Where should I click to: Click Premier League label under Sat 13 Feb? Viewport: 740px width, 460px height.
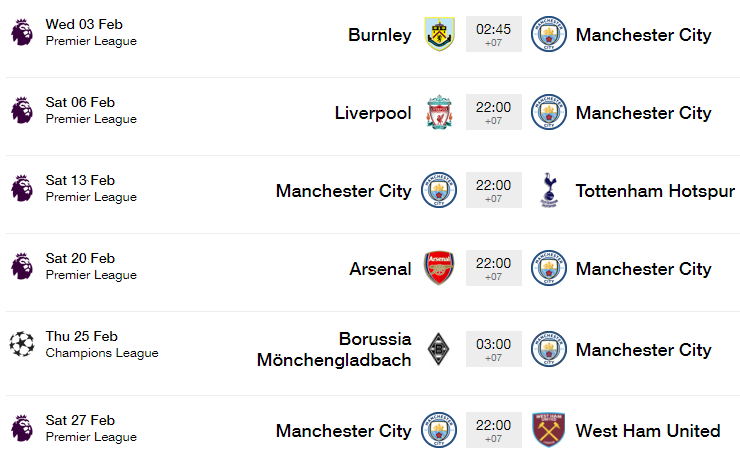pos(91,197)
